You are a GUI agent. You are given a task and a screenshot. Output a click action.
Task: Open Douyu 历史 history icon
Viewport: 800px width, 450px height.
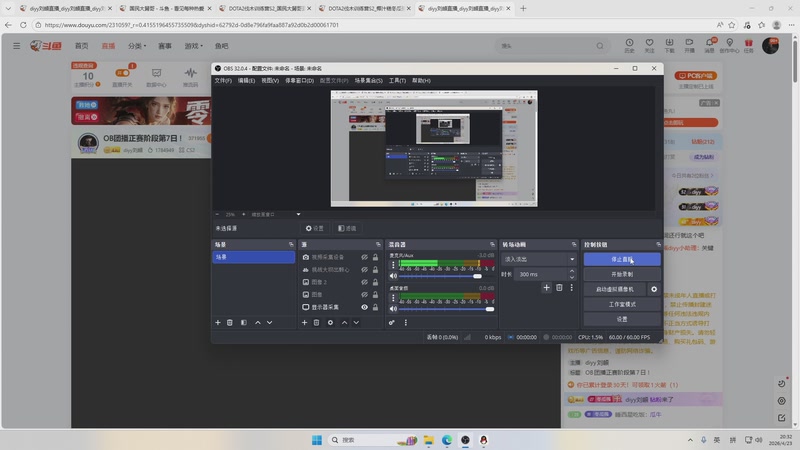[629, 45]
